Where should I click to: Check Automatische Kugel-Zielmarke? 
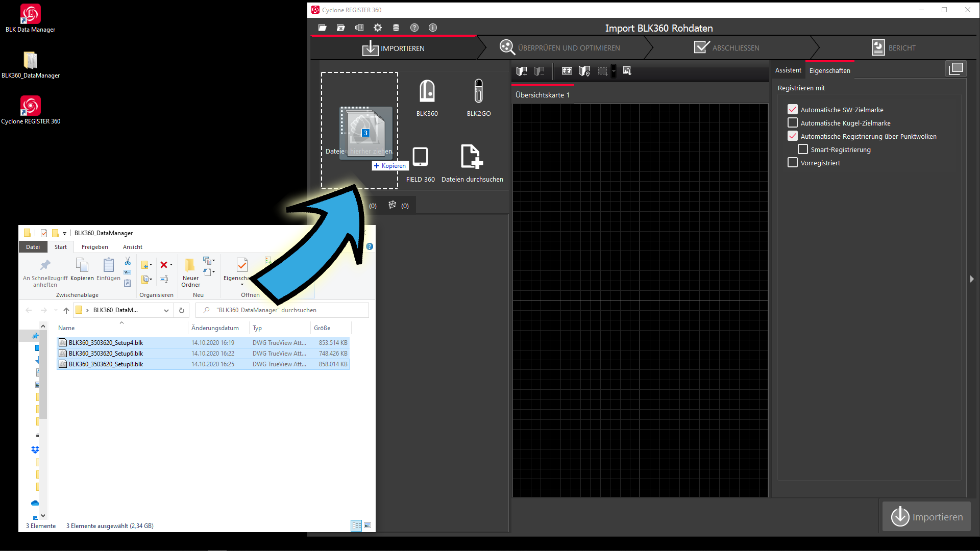(x=793, y=123)
